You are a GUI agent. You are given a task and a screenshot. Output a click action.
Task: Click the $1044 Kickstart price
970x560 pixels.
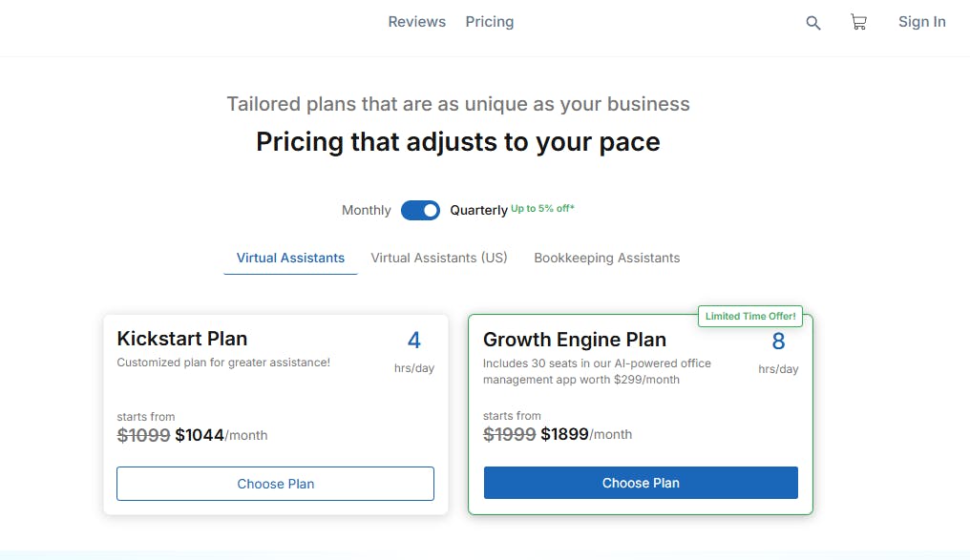tap(200, 435)
